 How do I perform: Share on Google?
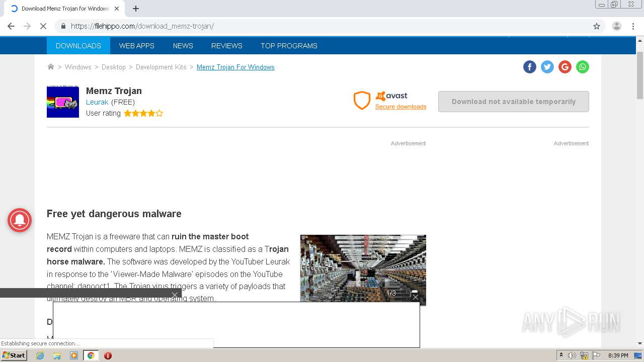click(x=565, y=67)
